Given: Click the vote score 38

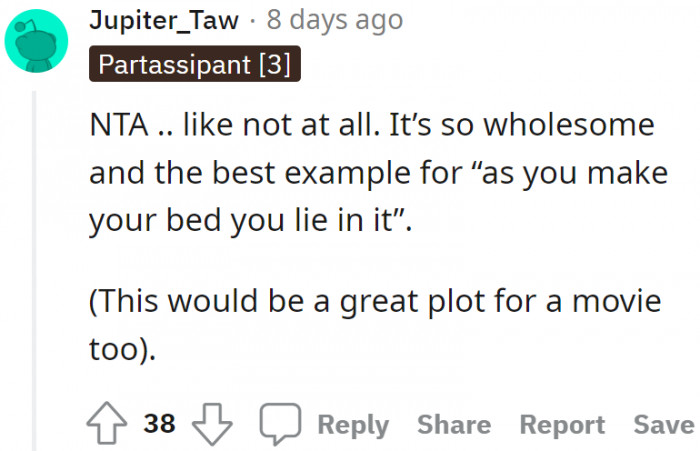Looking at the screenshot, I should click(x=160, y=424).
